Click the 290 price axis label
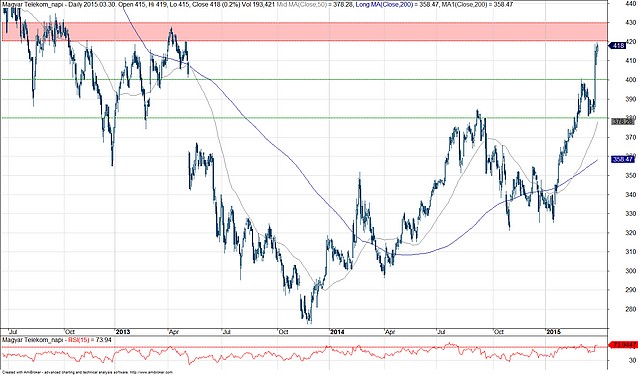This screenshot has height=375, width=638. [x=630, y=290]
